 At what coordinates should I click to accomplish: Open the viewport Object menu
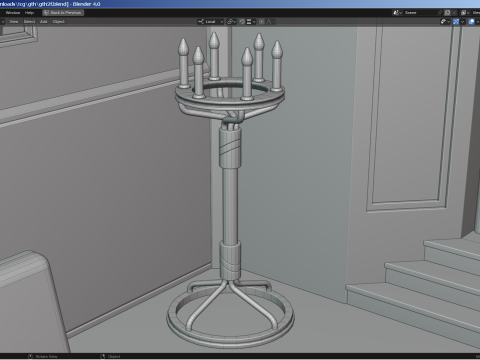click(x=59, y=22)
